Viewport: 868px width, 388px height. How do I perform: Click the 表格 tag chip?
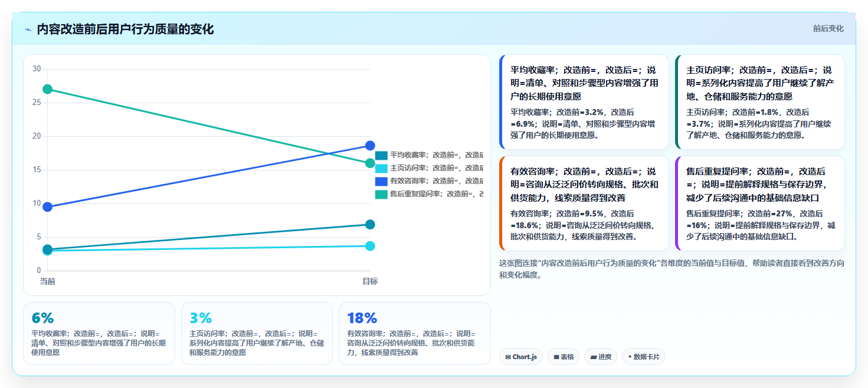564,357
